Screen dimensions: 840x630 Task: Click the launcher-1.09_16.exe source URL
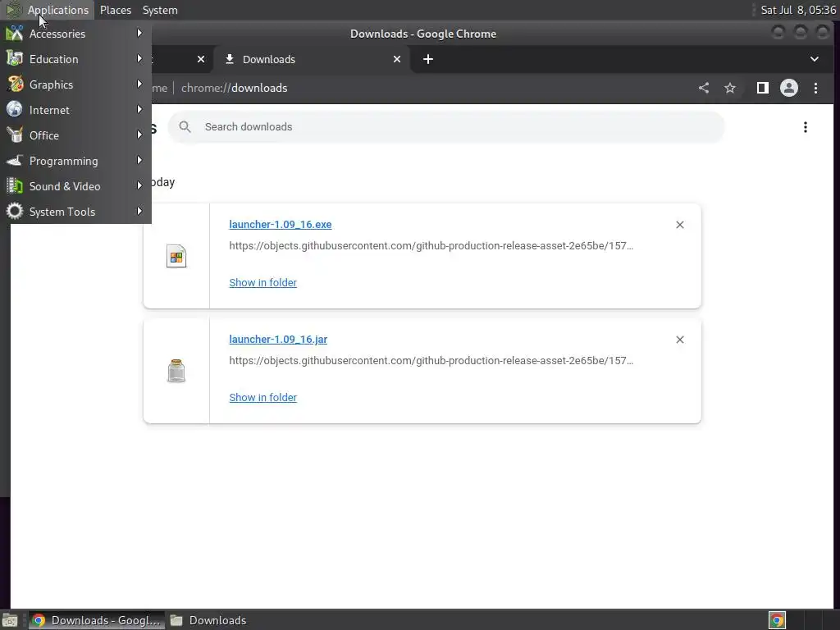click(x=431, y=246)
